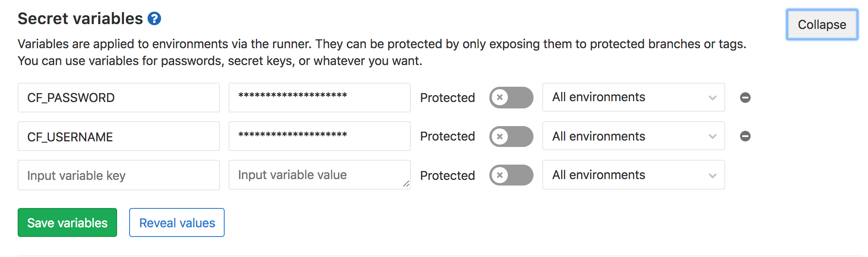Screen dimensions: 868x257
Task: Remove the CF_USERNAME variable row
Action: pyautogui.click(x=745, y=136)
